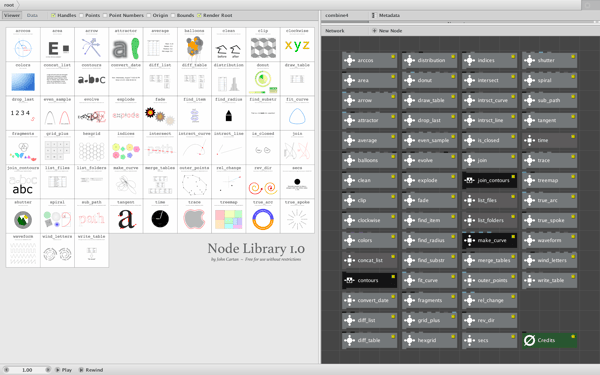
Task: Select the area node in the network
Action: pos(369,80)
